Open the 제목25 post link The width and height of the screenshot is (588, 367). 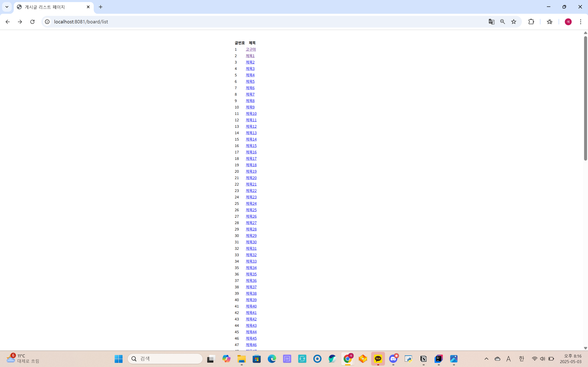click(x=251, y=210)
